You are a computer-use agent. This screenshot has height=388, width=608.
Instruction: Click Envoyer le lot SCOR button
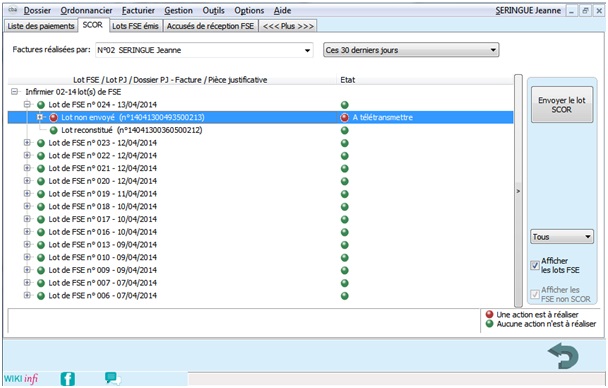[561, 105]
